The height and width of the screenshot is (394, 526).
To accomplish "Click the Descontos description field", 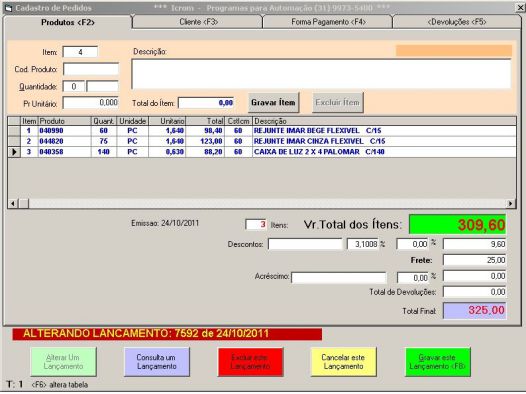I will point(305,244).
